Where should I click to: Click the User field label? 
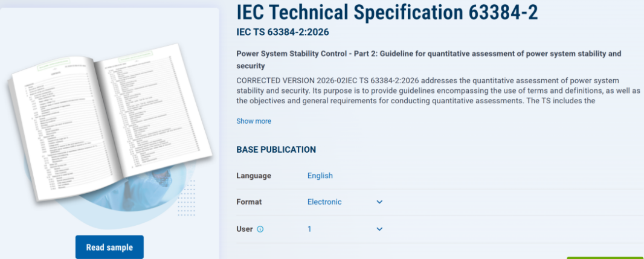point(245,229)
